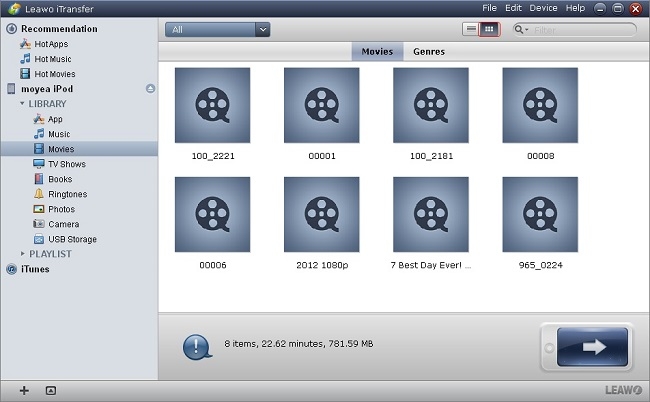Click the transfer arrow button

click(x=585, y=347)
